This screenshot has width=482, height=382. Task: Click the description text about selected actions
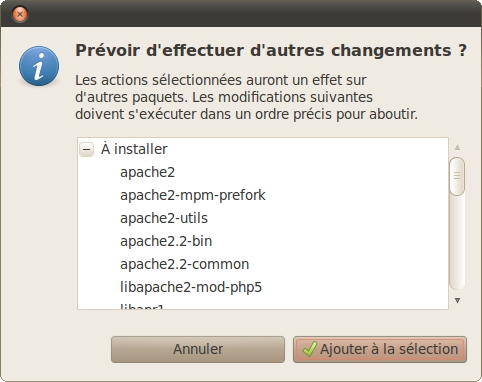tap(246, 97)
